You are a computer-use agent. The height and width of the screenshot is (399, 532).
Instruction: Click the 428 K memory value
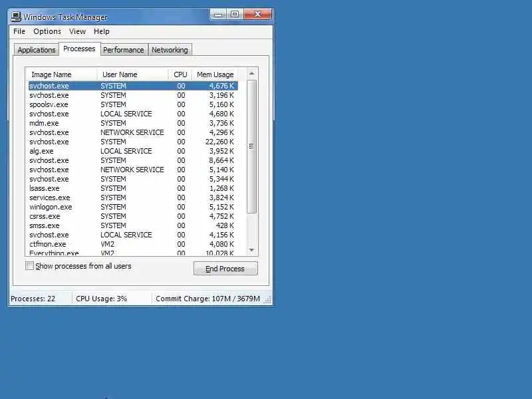[x=225, y=225]
